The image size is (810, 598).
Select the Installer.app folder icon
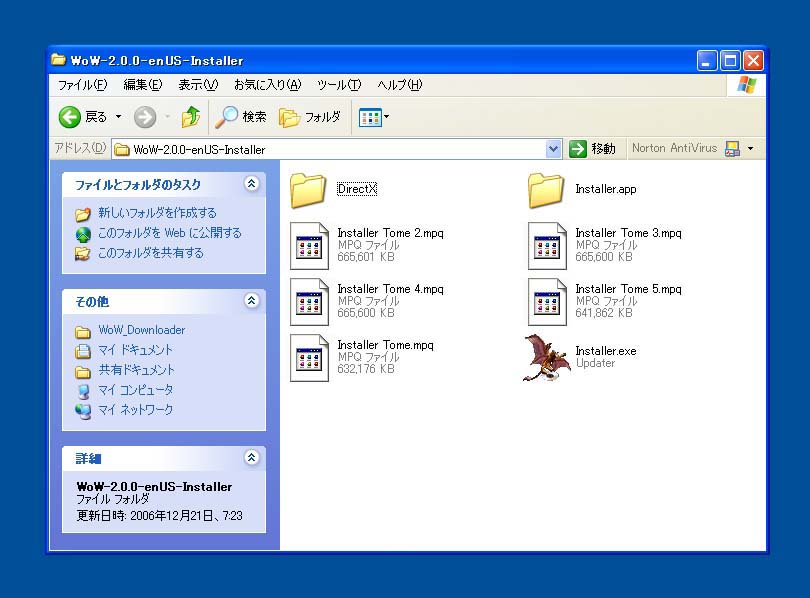546,190
